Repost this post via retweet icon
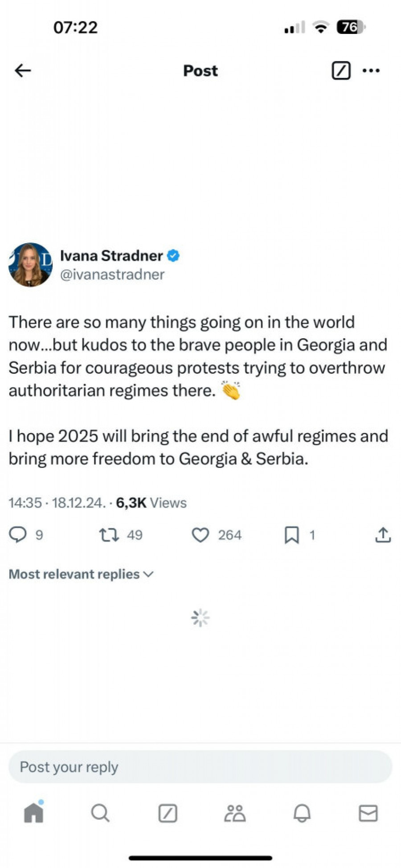 109,534
